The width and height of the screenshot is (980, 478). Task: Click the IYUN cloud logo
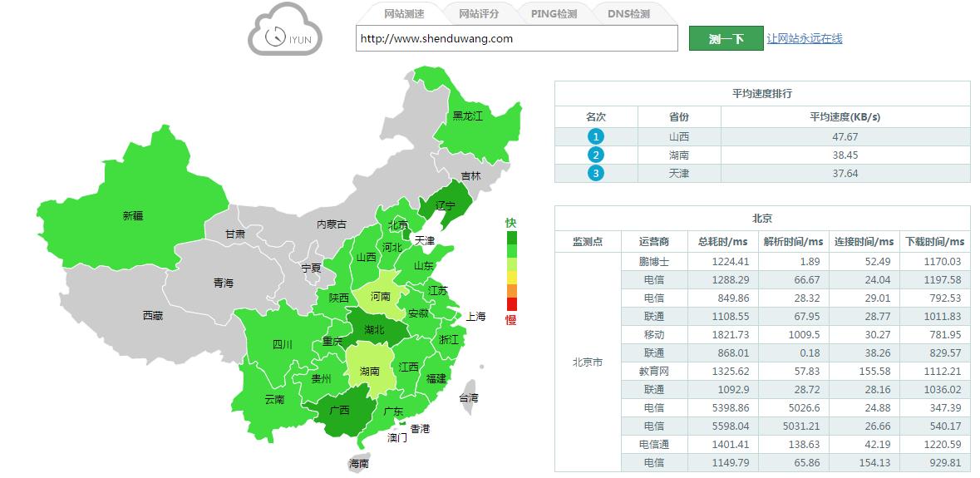284,31
